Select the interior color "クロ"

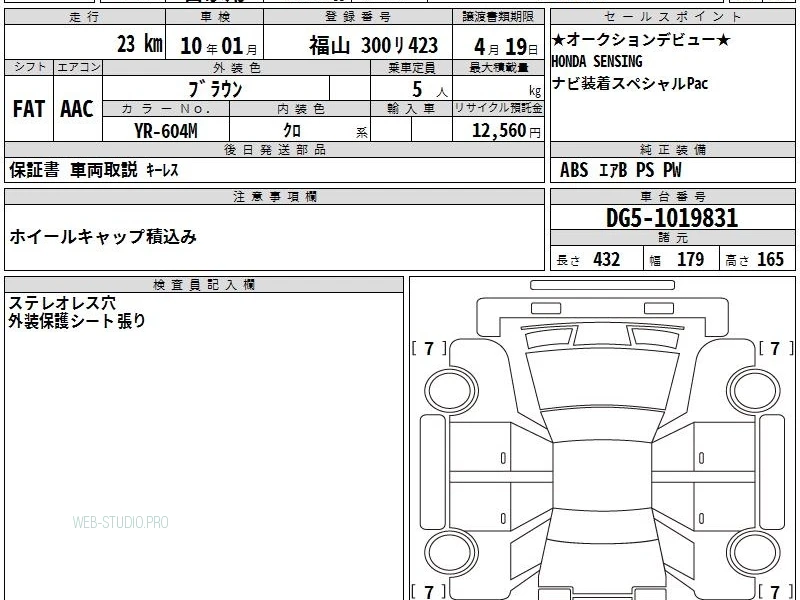coord(292,130)
